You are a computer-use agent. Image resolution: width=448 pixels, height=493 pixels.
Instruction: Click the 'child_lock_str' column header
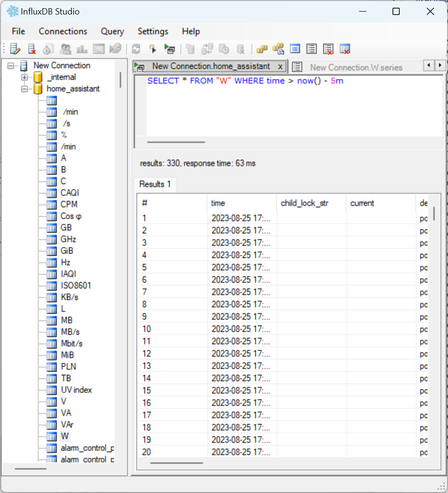pyautogui.click(x=311, y=203)
